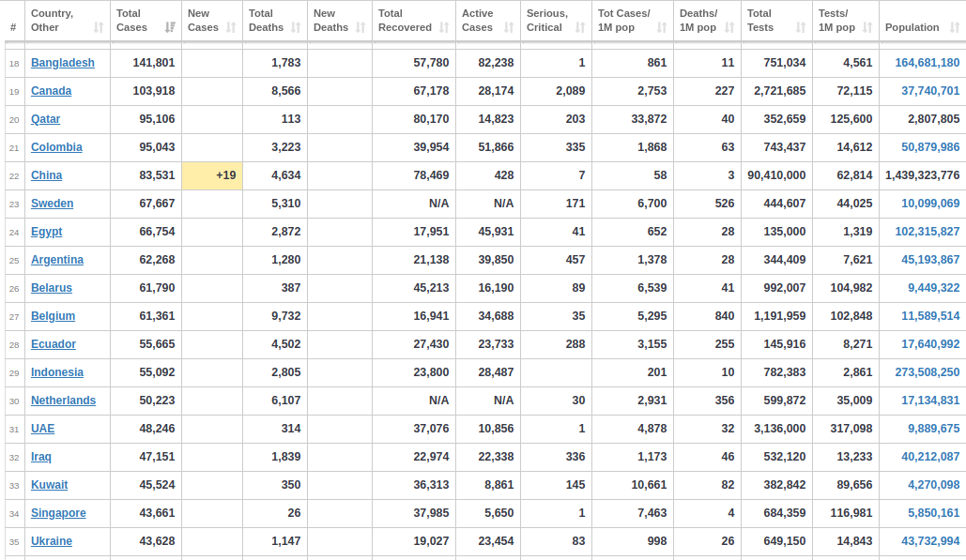
Task: Follow the Netherlands link
Action: [64, 401]
